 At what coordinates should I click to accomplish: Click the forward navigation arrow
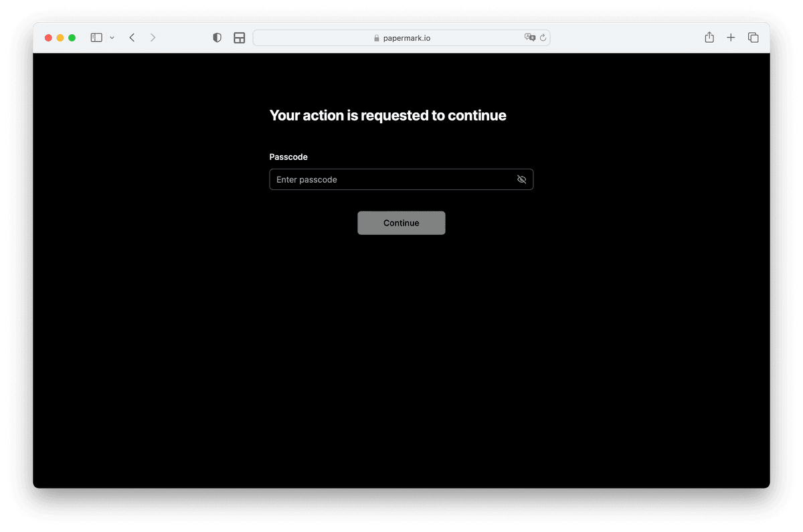pyautogui.click(x=153, y=37)
